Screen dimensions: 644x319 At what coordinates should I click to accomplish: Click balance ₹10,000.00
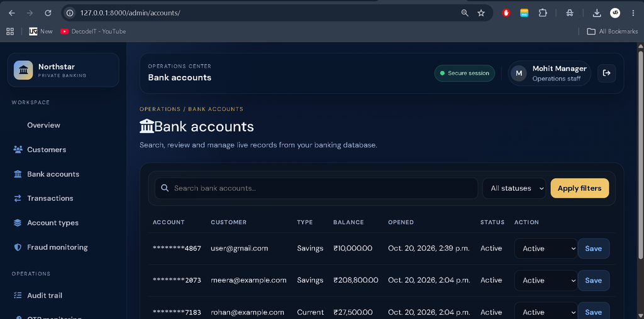[353, 249]
